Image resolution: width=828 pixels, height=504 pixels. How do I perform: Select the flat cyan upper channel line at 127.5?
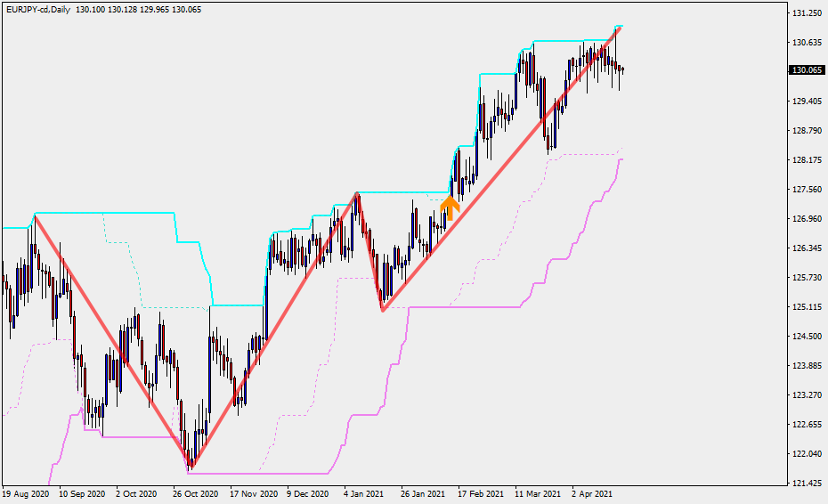click(401, 192)
